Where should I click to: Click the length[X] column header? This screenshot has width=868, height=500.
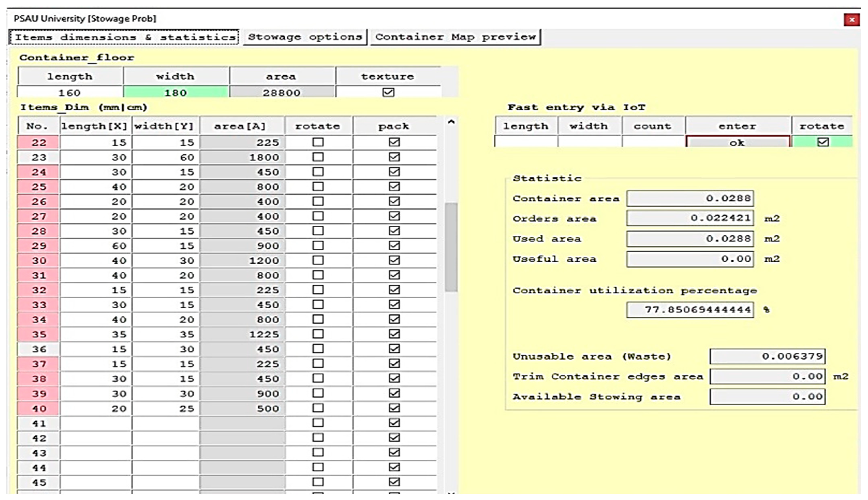95,126
